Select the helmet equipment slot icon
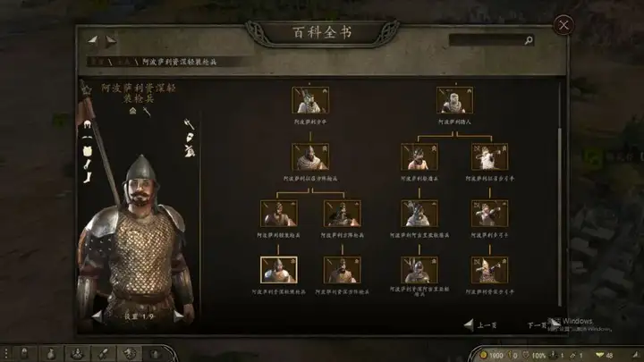644x362 pixels. (87, 124)
